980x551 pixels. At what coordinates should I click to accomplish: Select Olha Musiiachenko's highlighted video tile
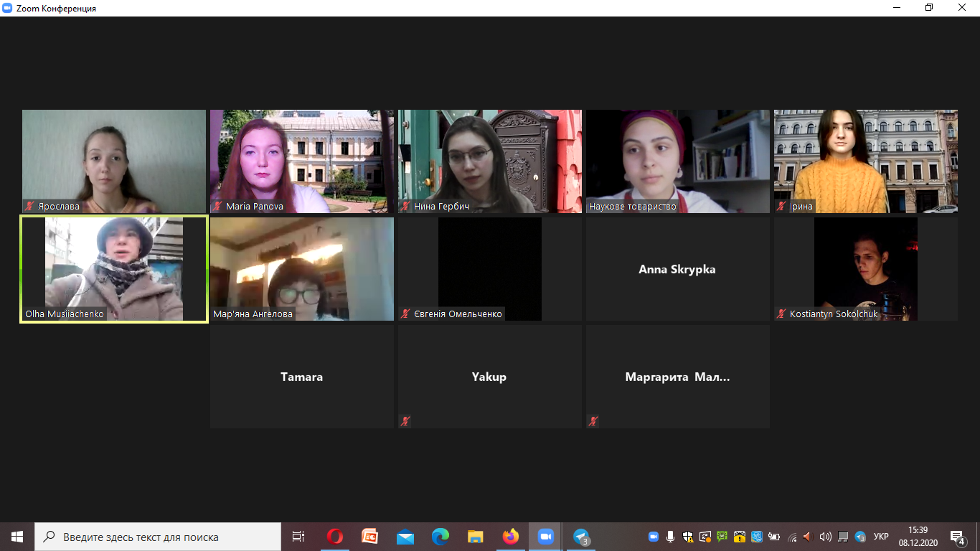[x=114, y=269]
